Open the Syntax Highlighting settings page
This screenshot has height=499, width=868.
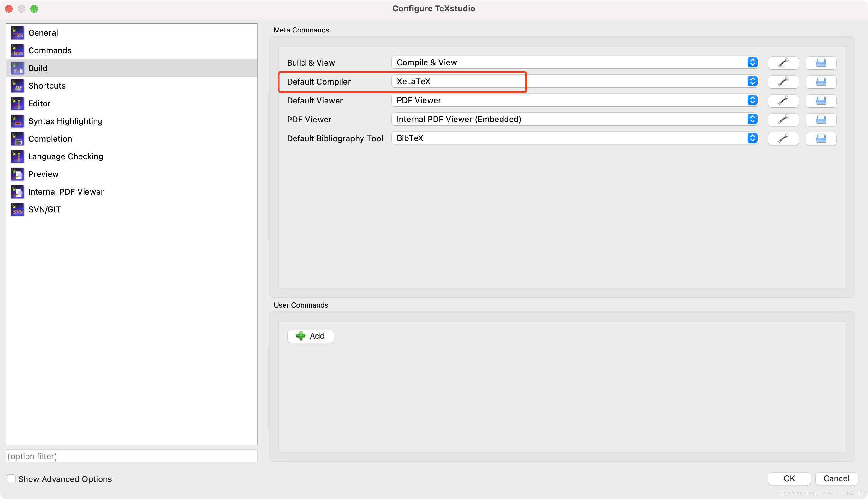tap(65, 121)
